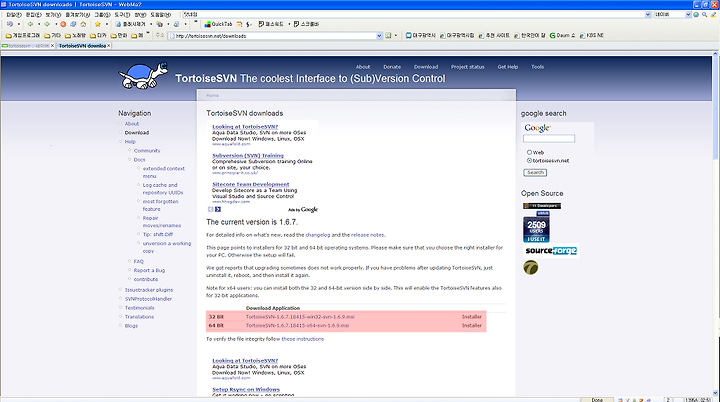The height and width of the screenshot is (402, 720).
Task: Open the second menu in menu bar
Action: tap(33, 15)
